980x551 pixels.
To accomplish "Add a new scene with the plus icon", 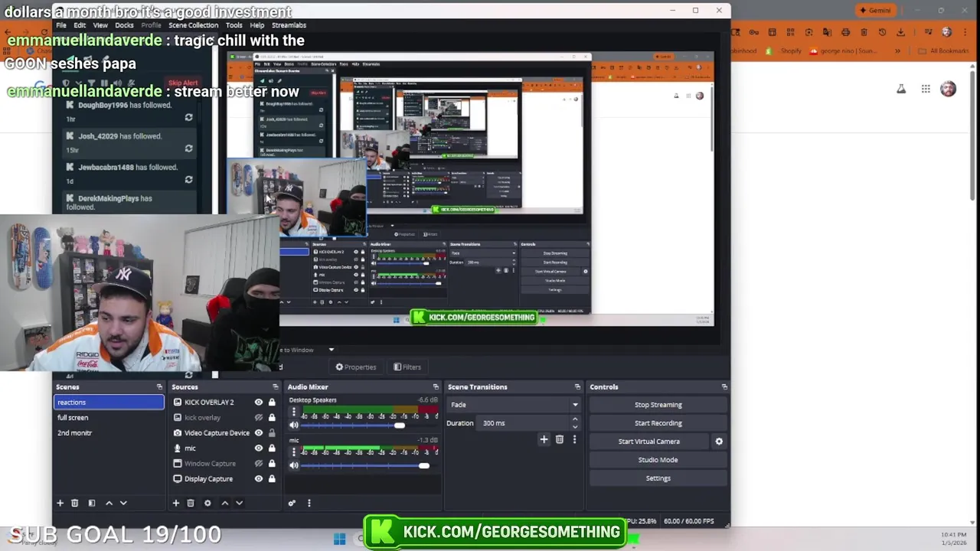I will 60,503.
